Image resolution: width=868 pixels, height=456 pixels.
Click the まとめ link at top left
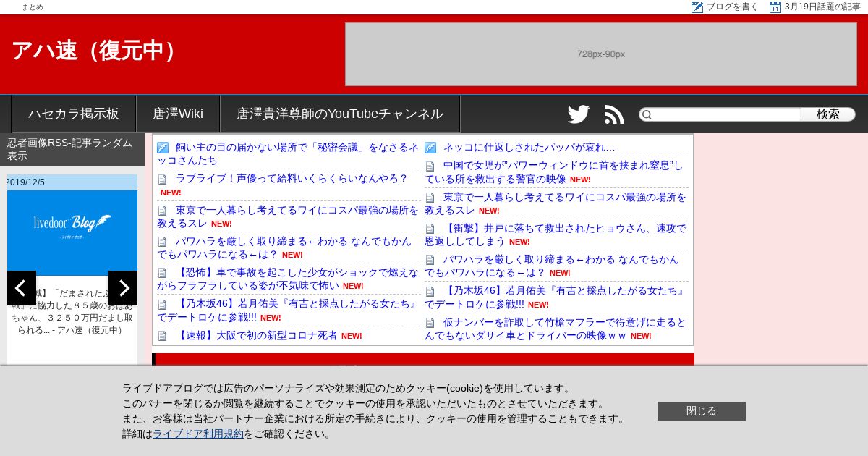(x=33, y=7)
